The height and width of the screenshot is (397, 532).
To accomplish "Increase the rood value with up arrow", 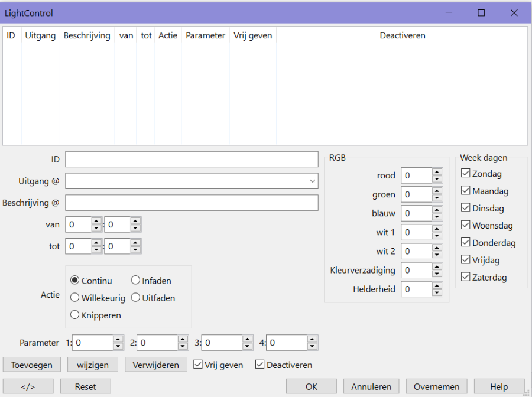I will [437, 172].
